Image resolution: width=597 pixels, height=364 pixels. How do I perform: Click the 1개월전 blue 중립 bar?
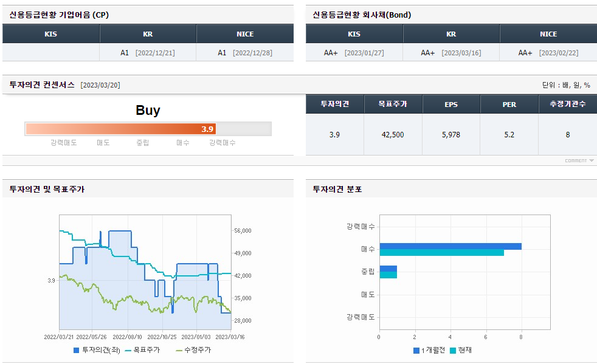tap(388, 269)
